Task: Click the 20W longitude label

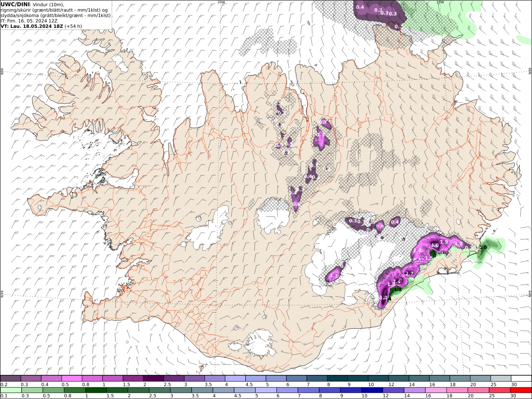Action: pyautogui.click(x=221, y=2)
